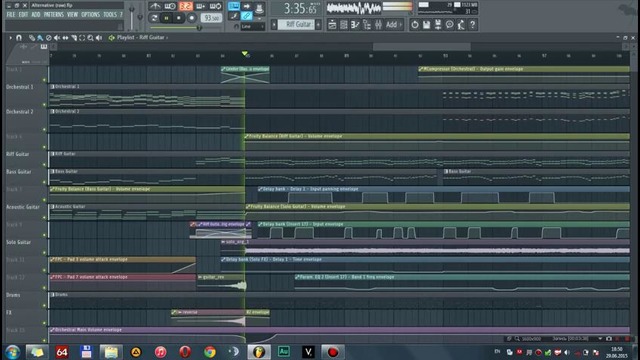
Task: Click the save project icon
Action: [x=426, y=25]
